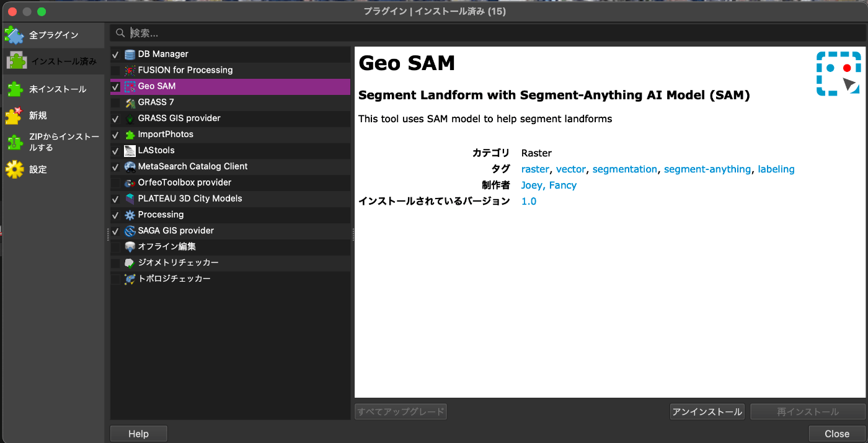
Task: Click the トポロジチェッカー plugin icon
Action: pyautogui.click(x=130, y=279)
